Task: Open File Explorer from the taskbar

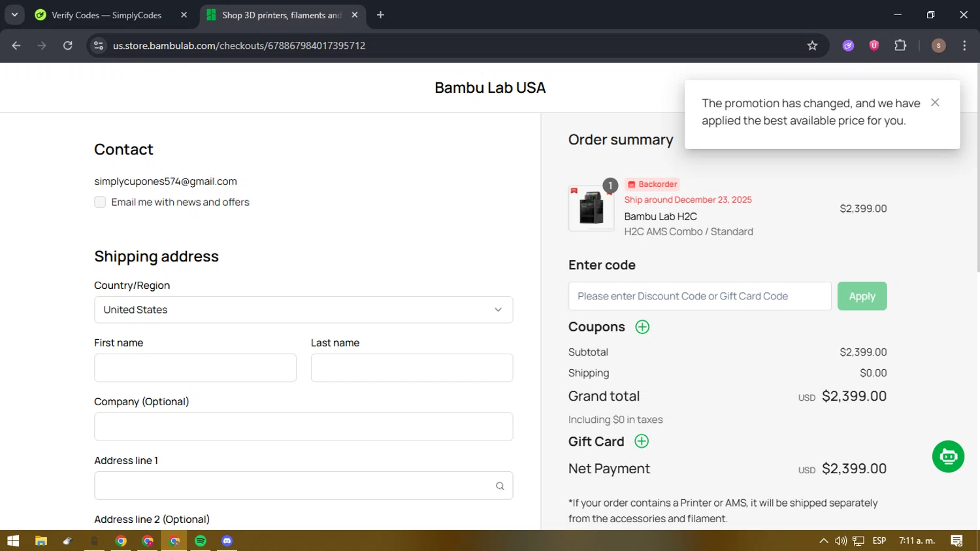Action: (x=41, y=541)
